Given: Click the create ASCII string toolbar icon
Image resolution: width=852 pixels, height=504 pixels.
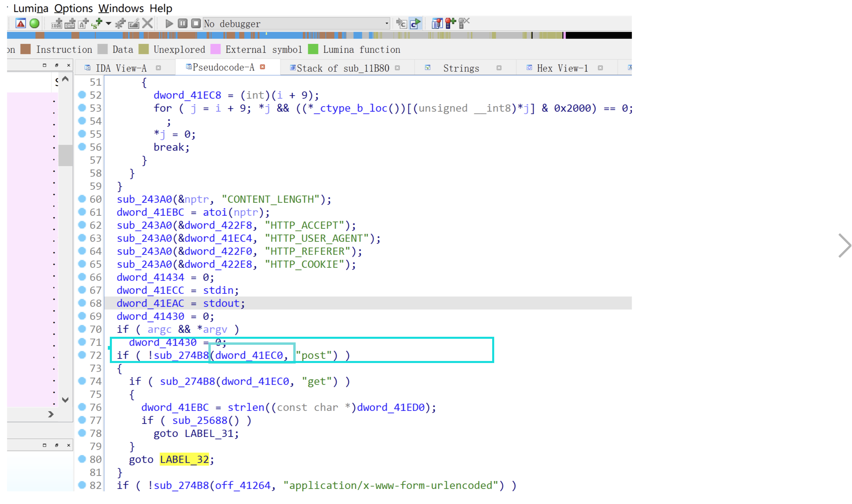Looking at the screenshot, I should tap(83, 23).
